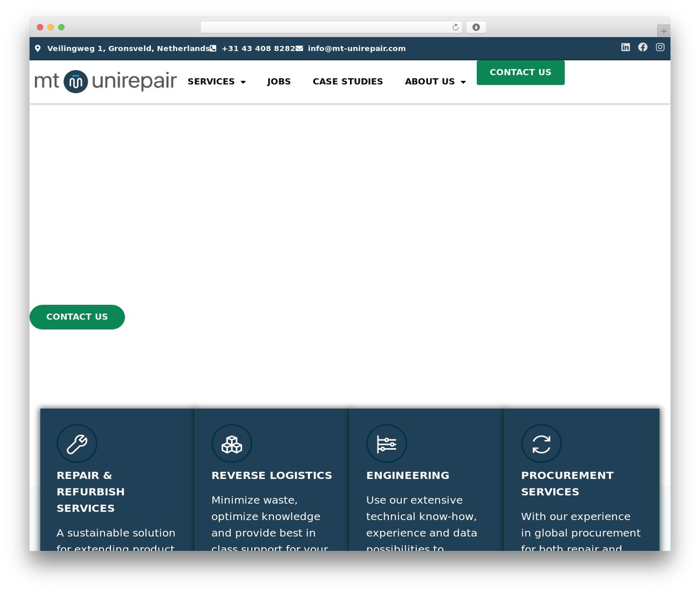The image size is (700, 593).
Task: Click the envelope email icon
Action: 299,48
